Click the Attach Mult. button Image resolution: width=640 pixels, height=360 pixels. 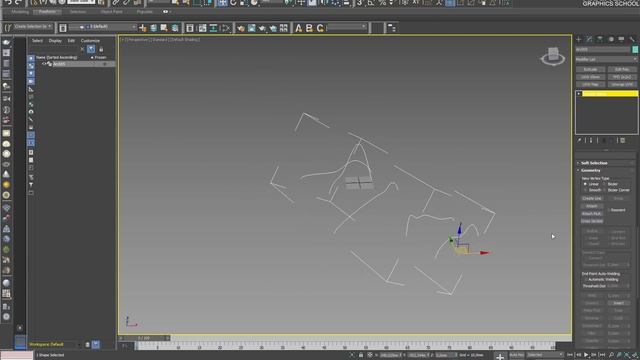coord(592,213)
